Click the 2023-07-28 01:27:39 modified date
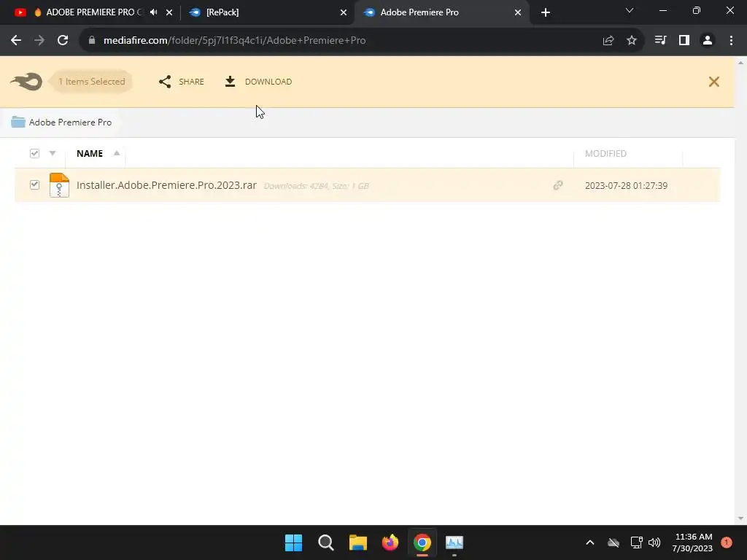Viewport: 747px width, 560px height. [x=626, y=185]
